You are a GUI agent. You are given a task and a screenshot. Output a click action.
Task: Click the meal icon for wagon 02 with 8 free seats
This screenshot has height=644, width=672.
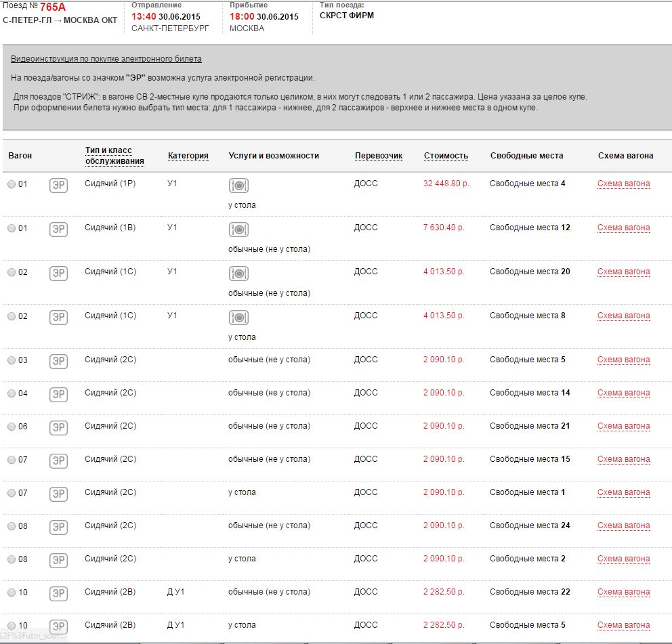click(238, 317)
